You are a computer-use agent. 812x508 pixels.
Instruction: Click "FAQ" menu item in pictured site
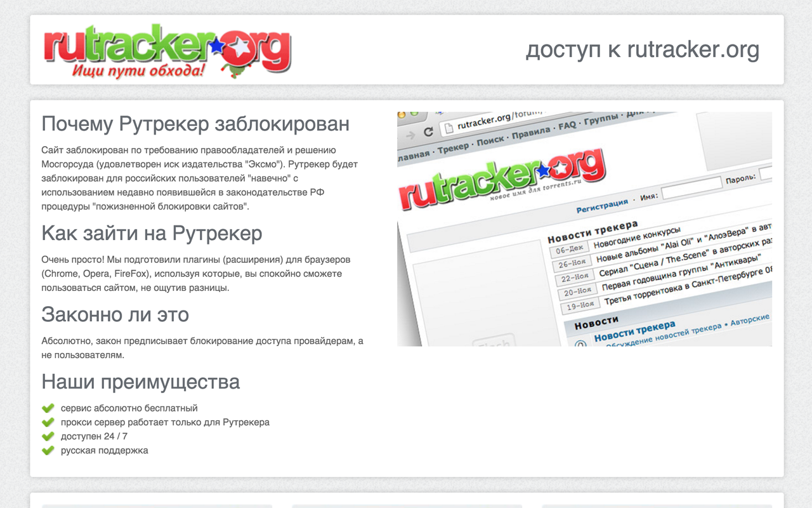tap(567, 126)
